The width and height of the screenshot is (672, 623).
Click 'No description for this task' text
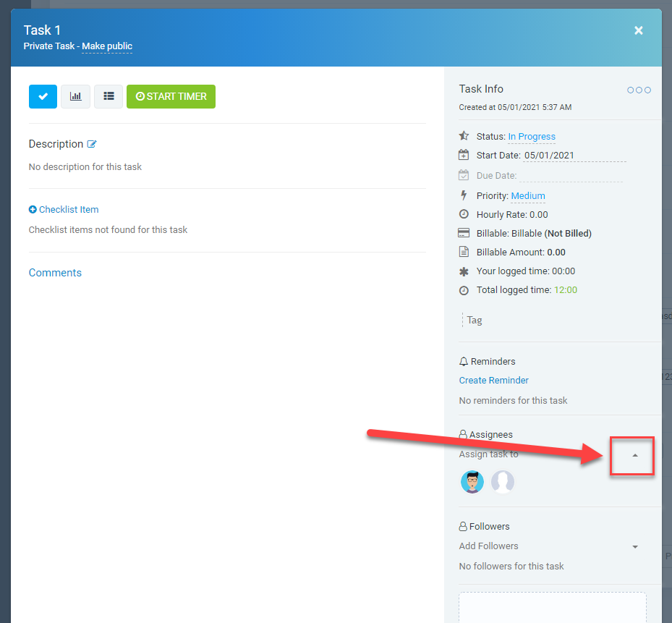(85, 167)
